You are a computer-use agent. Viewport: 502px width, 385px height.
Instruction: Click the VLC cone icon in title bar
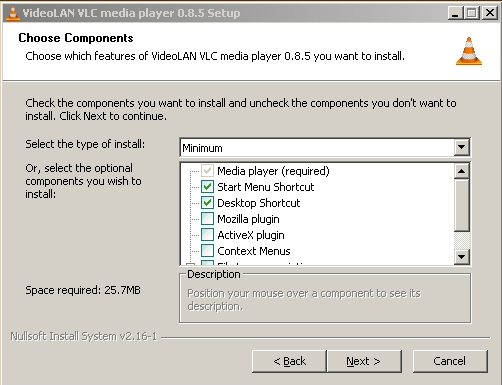(13, 13)
